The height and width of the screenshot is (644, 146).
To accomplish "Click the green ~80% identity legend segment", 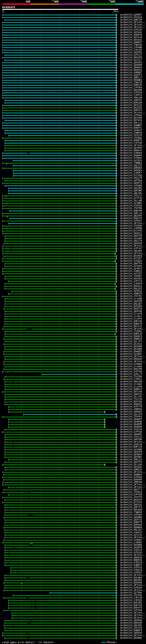I will coord(101,4).
